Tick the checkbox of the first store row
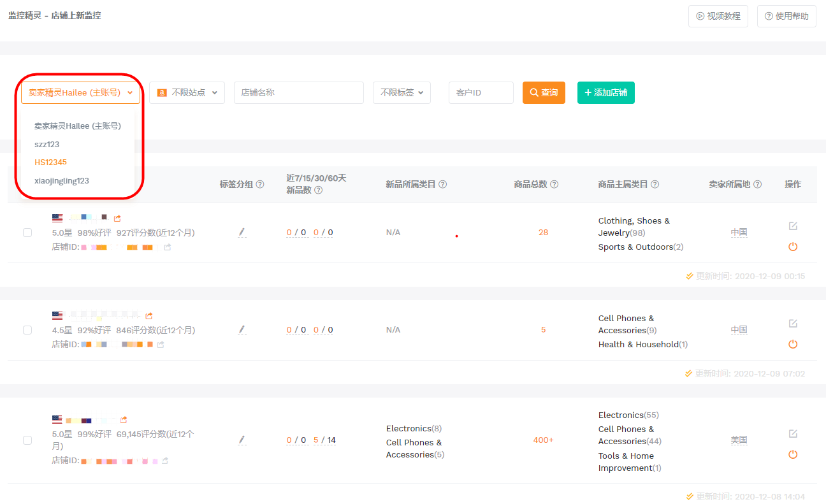 27,233
